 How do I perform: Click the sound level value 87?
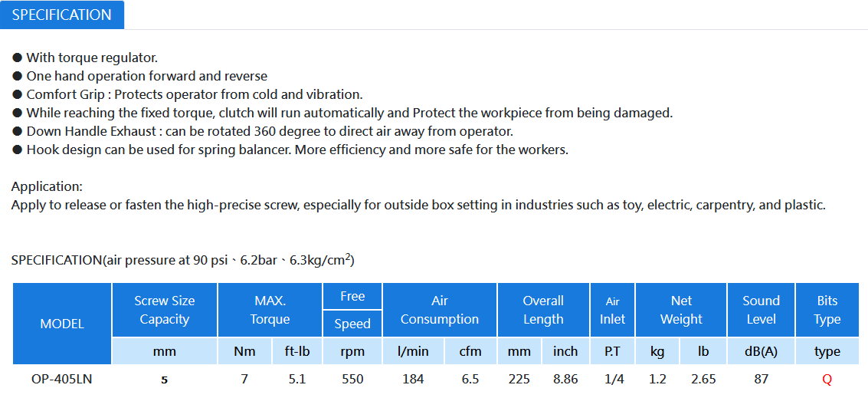[x=761, y=379]
